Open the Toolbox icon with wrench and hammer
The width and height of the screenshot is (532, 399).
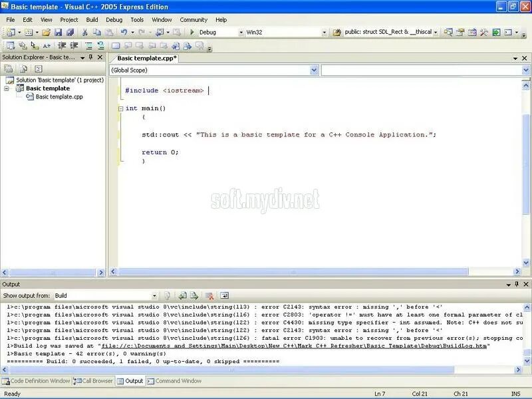pos(484,32)
